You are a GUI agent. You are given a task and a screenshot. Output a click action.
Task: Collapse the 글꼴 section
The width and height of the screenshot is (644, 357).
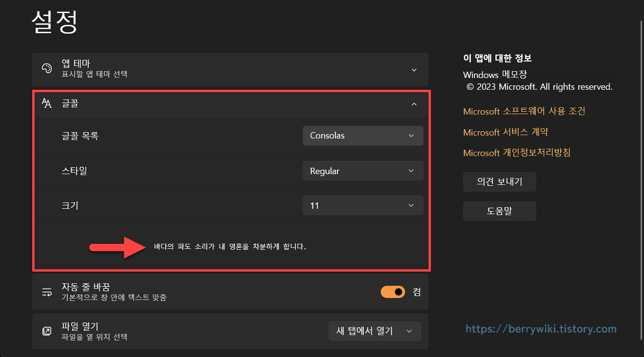[x=414, y=104]
